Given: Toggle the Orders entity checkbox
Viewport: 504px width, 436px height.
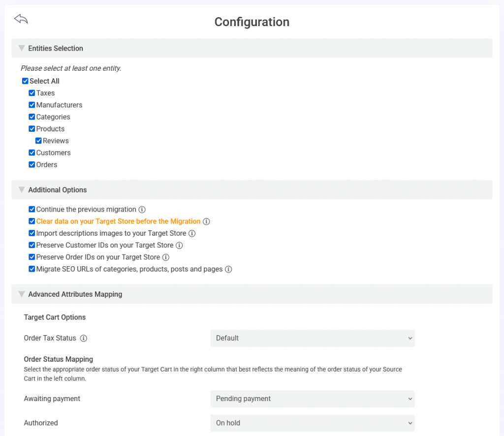Looking at the screenshot, I should point(31,164).
